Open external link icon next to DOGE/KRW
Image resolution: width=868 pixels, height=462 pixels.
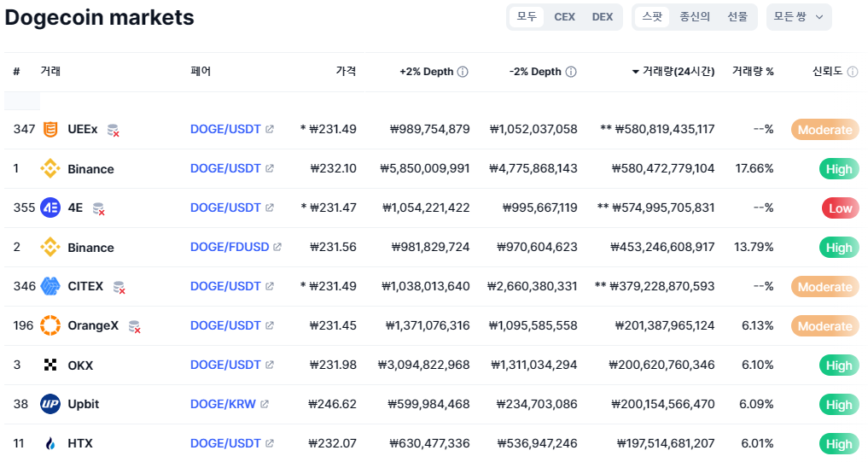pyautogui.click(x=265, y=405)
